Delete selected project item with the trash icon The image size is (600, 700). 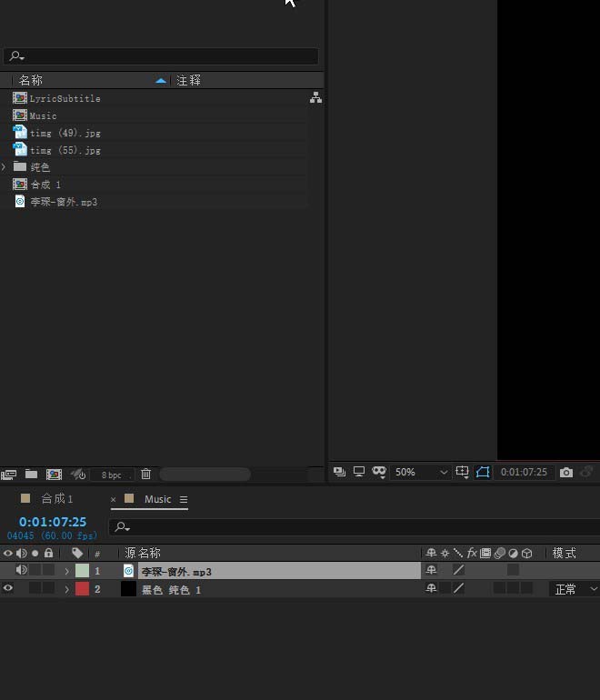pos(145,474)
